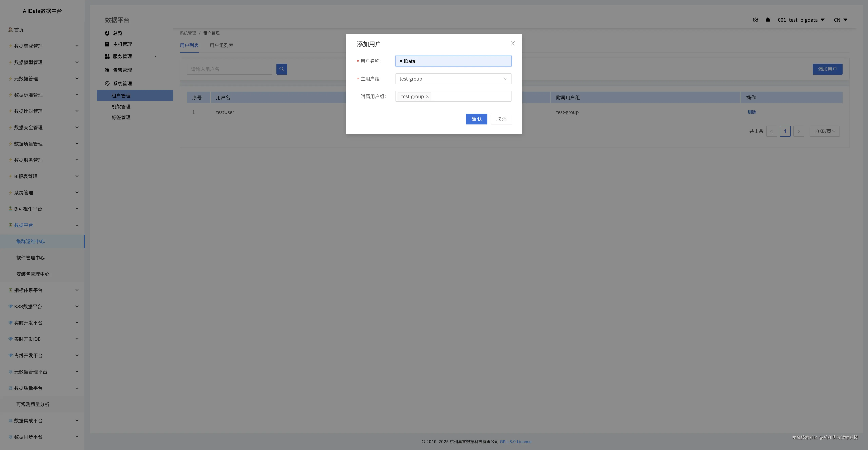This screenshot has width=868, height=450.
Task: Open the 主用户组 dropdown
Action: pos(453,79)
